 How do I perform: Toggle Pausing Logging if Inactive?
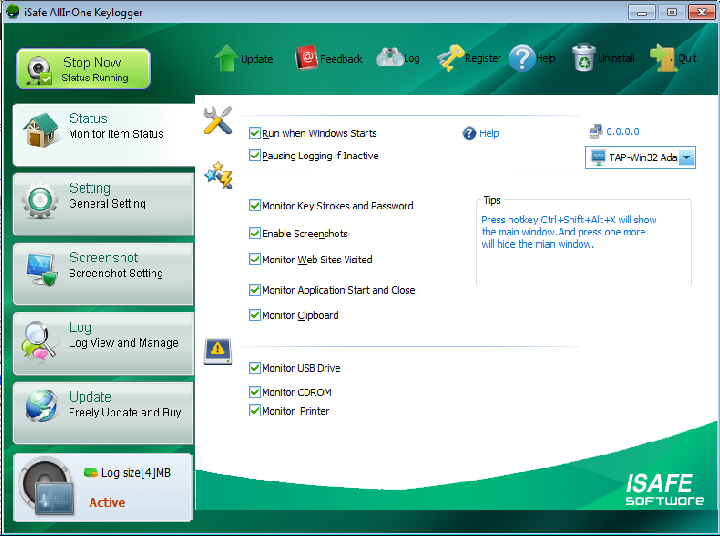(x=254, y=155)
